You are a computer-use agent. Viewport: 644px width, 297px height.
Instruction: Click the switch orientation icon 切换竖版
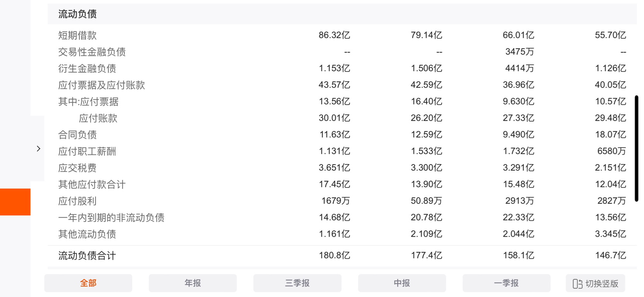[577, 284]
